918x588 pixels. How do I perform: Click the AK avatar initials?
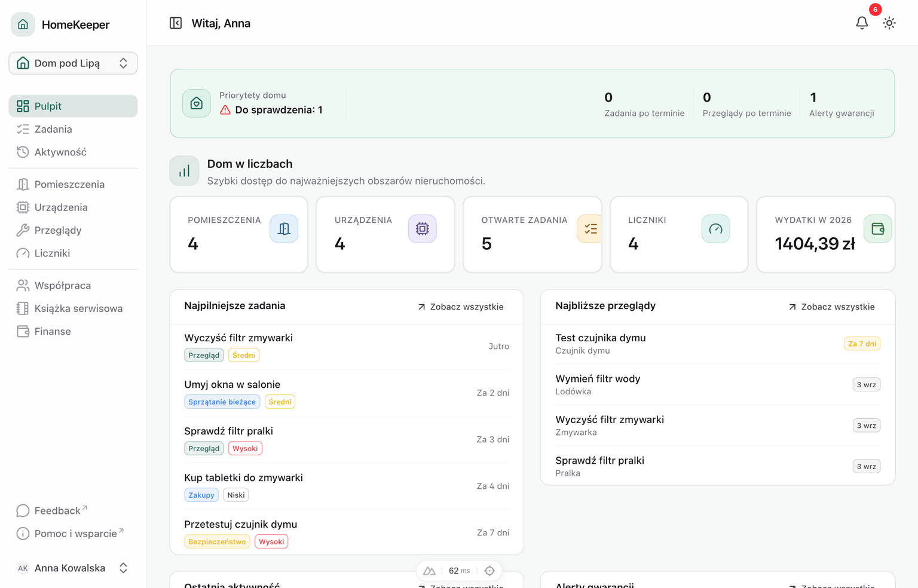23,568
